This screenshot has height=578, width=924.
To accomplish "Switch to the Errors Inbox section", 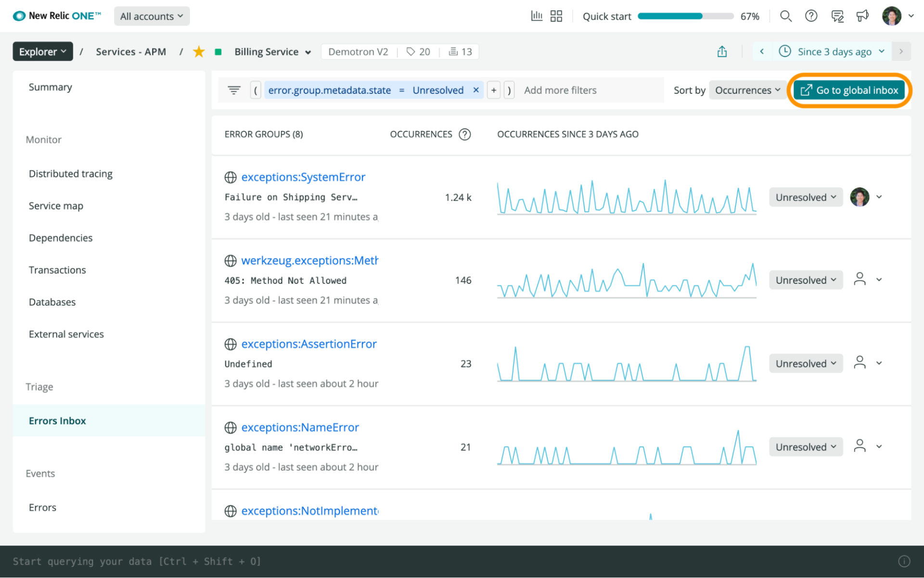I will 57,420.
